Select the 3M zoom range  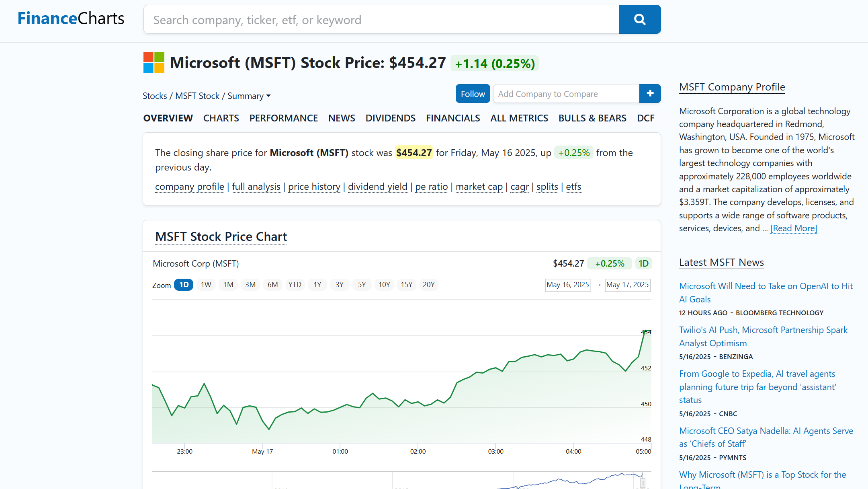pyautogui.click(x=250, y=285)
